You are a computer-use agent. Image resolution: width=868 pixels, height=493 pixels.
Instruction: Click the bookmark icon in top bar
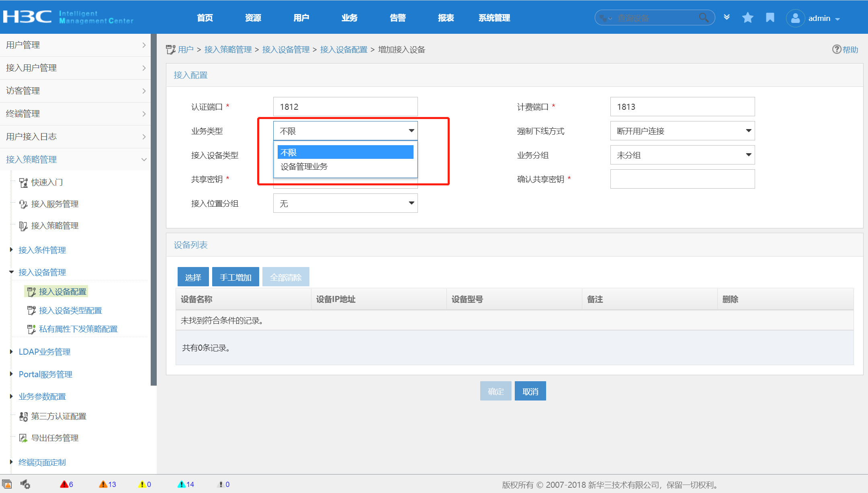770,18
